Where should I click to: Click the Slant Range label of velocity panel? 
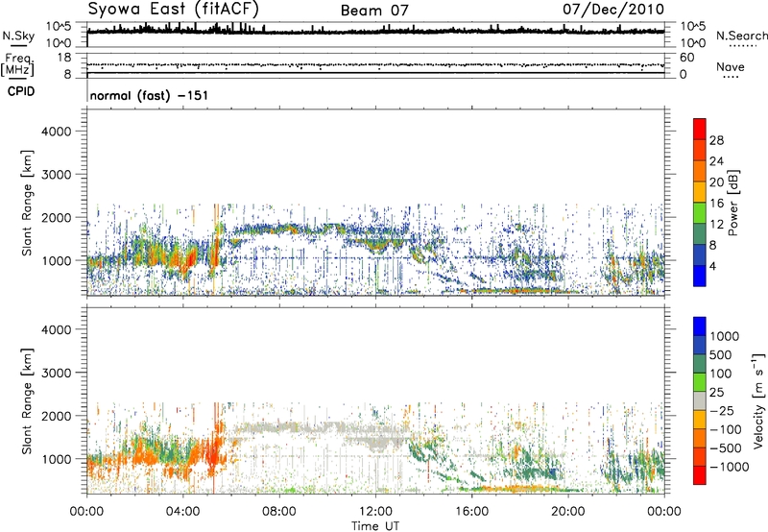click(x=27, y=401)
